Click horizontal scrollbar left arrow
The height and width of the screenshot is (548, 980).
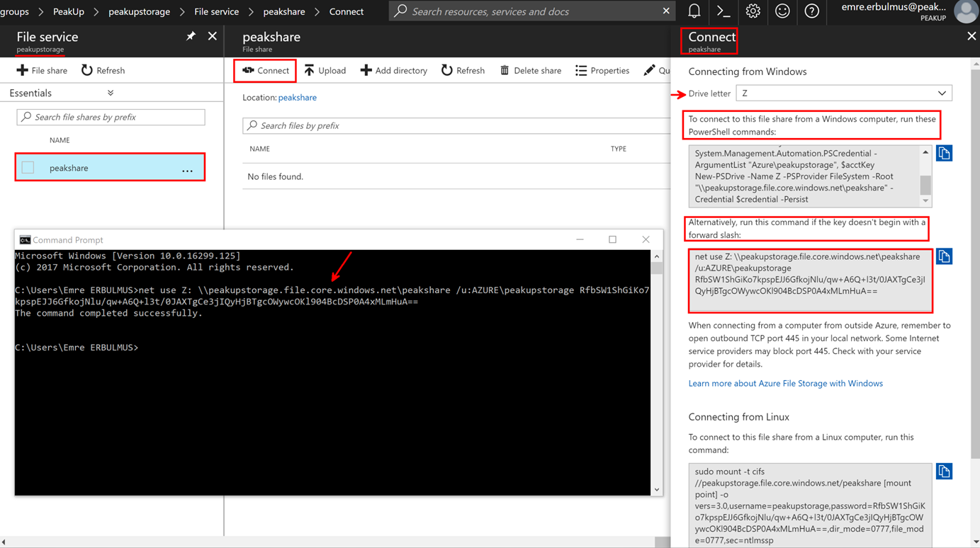4,542
